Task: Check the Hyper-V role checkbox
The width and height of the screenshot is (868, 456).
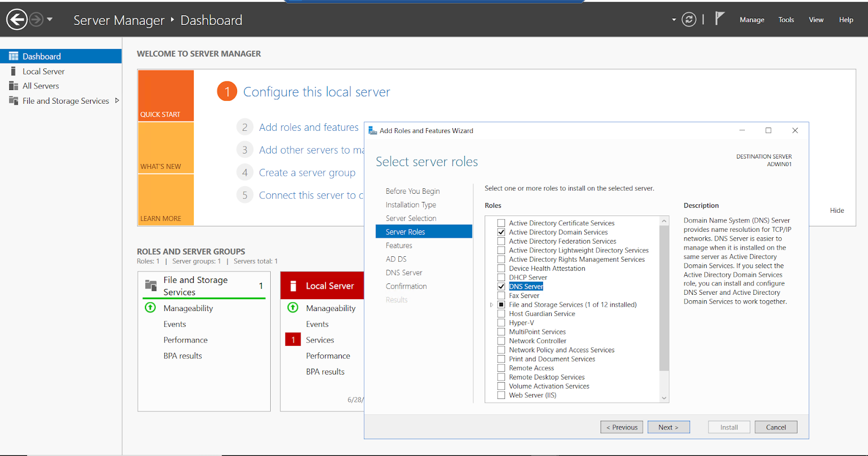Action: [501, 322]
